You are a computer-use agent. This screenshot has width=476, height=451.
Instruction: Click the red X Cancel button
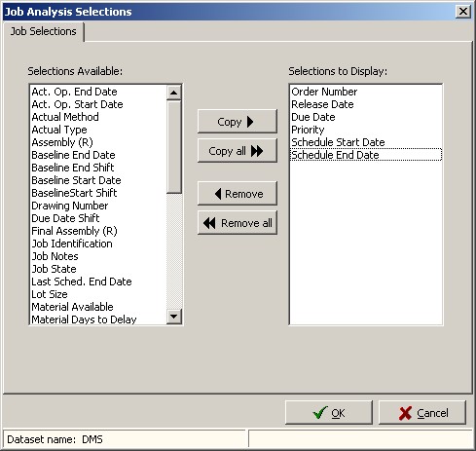point(422,413)
